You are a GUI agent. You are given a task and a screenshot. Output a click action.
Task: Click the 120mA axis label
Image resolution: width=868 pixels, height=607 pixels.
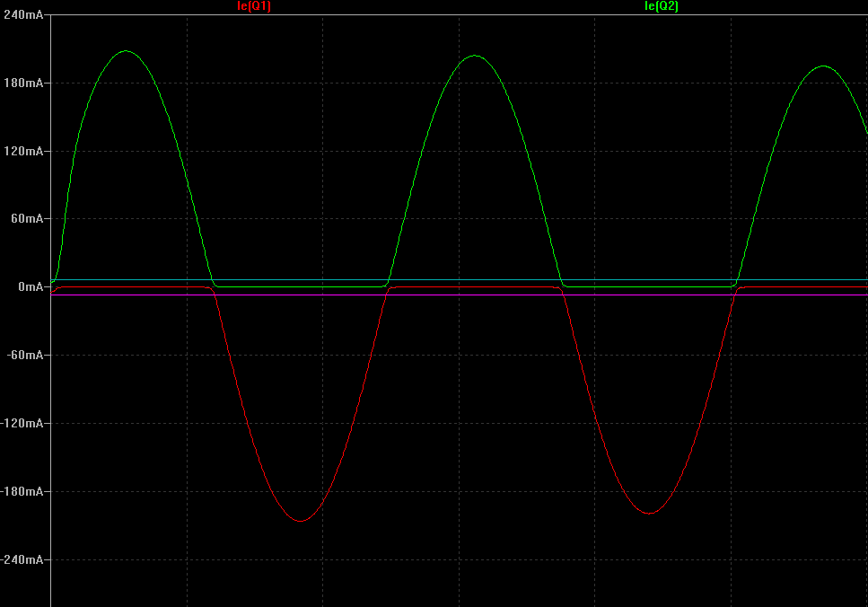[x=23, y=151]
